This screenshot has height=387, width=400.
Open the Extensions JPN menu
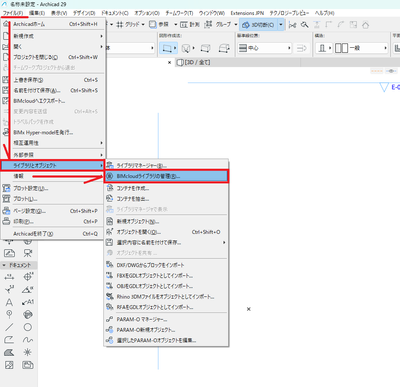[247, 13]
